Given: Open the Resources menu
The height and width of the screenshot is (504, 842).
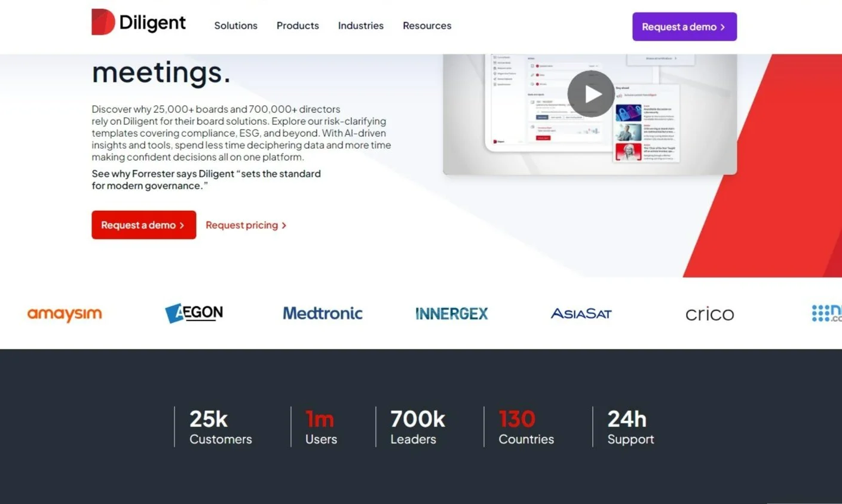Looking at the screenshot, I should [427, 26].
